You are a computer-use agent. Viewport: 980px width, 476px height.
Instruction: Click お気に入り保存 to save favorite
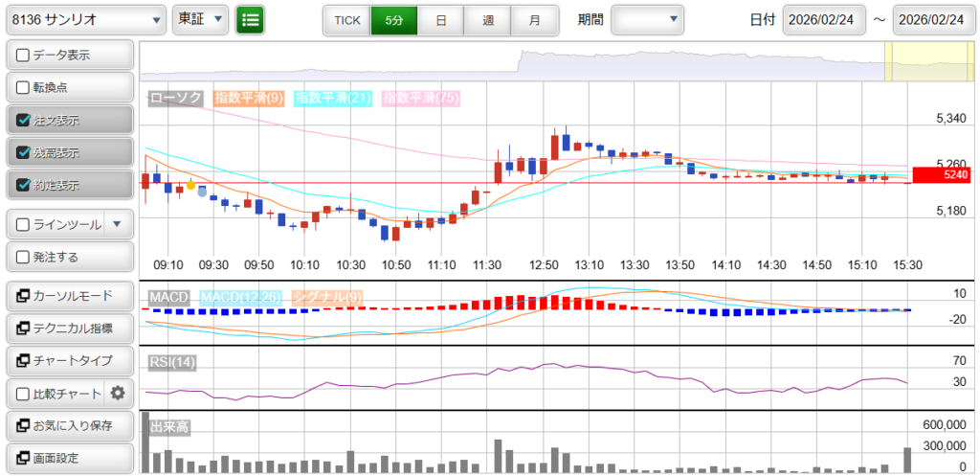point(69,425)
